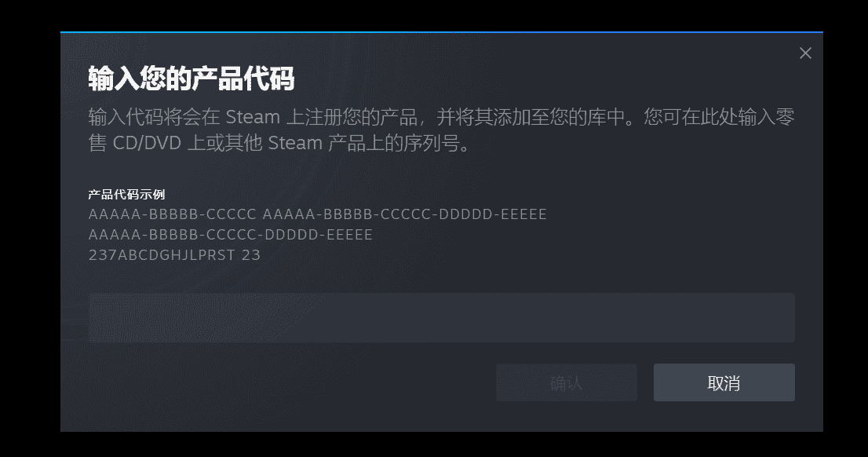The height and width of the screenshot is (457, 868).
Task: Click the 输入代码将会在 opening phrase
Action: pyautogui.click(x=155, y=118)
